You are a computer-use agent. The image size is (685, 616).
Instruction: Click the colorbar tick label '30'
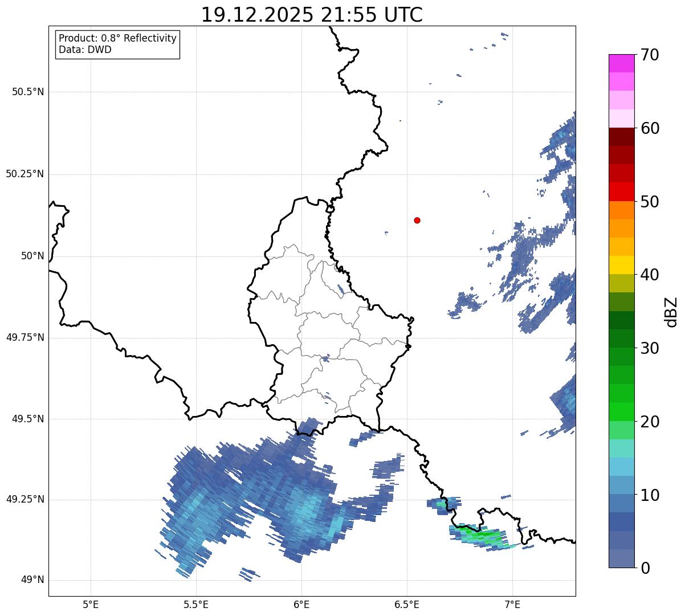tap(650, 348)
